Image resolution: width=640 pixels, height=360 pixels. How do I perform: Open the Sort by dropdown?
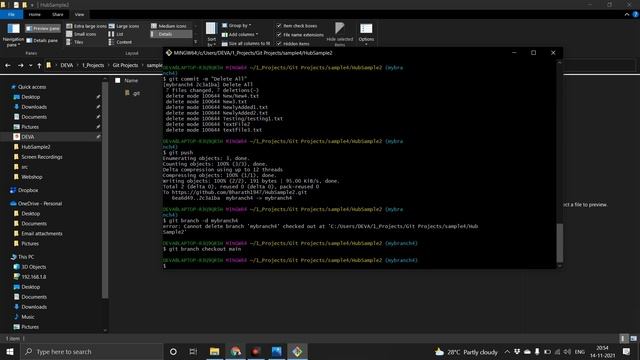click(211, 34)
